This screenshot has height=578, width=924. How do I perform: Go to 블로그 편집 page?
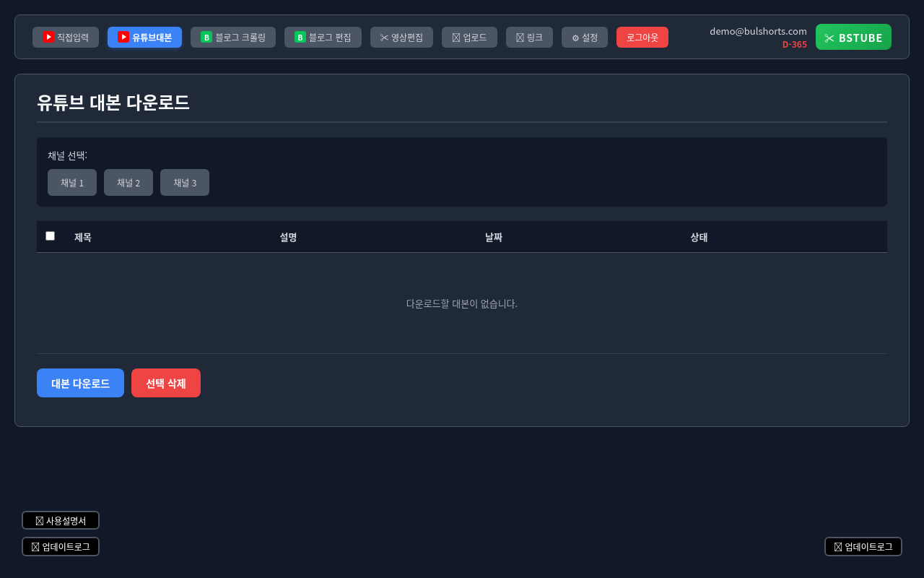coord(323,38)
